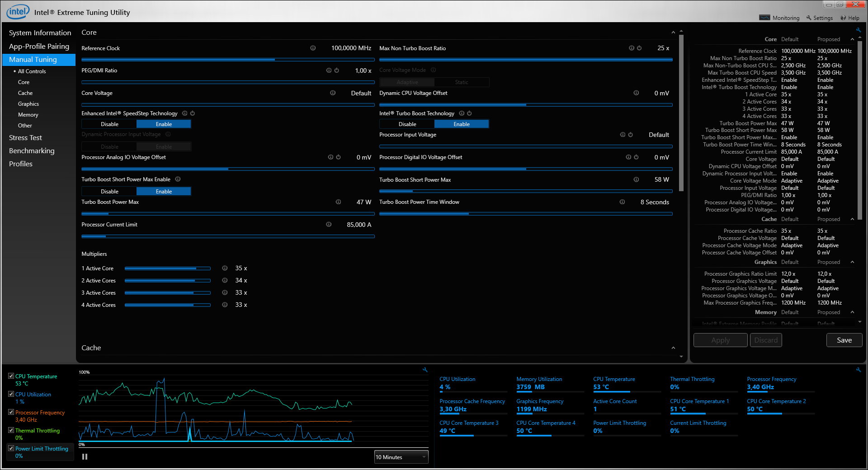Viewport: 868px width, 470px height.
Task: Click info icon for Turbo Boost Power Max
Action: point(338,202)
